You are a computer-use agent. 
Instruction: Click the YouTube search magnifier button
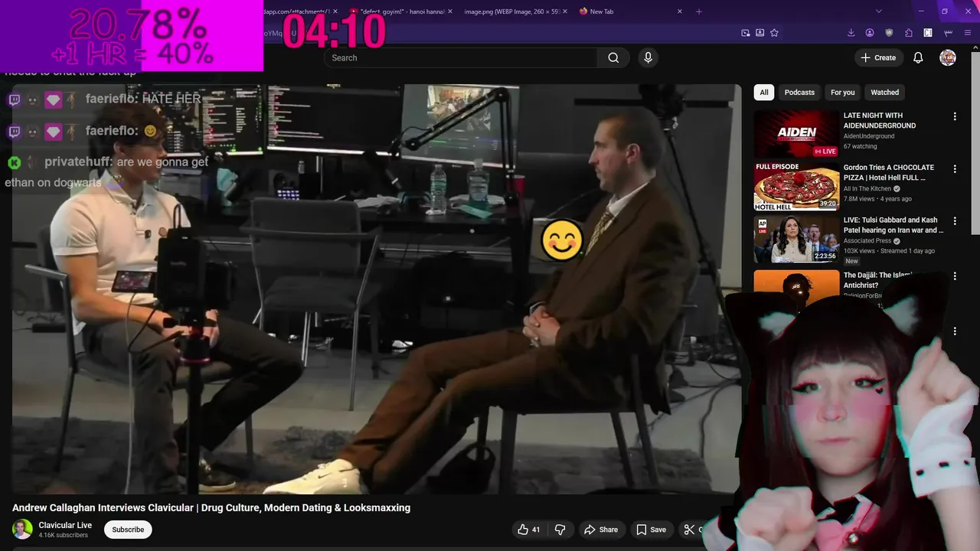(x=613, y=57)
